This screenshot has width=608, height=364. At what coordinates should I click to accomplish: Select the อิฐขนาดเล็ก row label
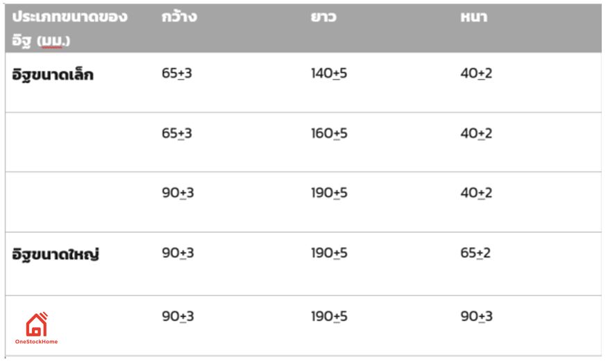(53, 75)
